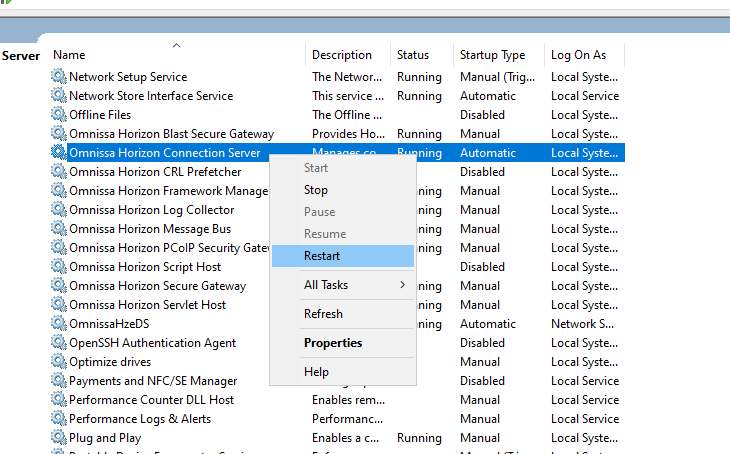This screenshot has height=454, width=730.
Task: Click gear icon of Omnissa Horizon Secure Gateway
Action: (x=59, y=285)
